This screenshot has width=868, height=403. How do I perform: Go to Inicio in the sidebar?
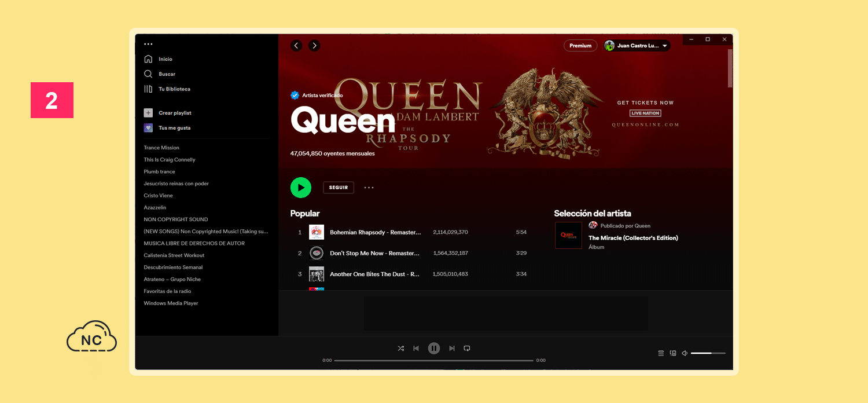tap(165, 59)
